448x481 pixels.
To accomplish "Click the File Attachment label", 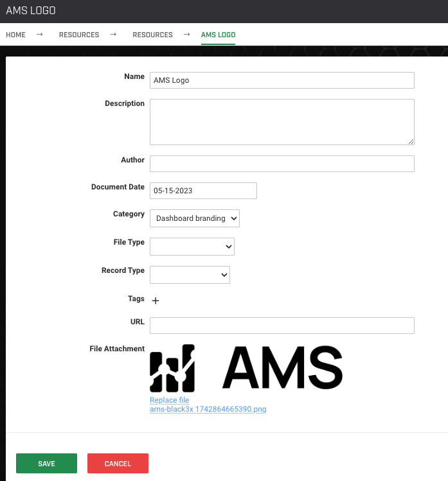I will coord(117,349).
